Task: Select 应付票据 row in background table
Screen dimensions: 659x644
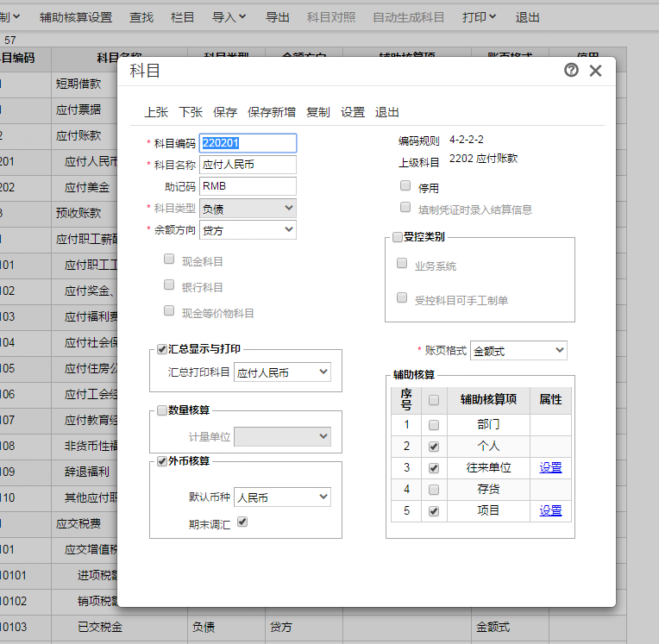Action: 78,110
